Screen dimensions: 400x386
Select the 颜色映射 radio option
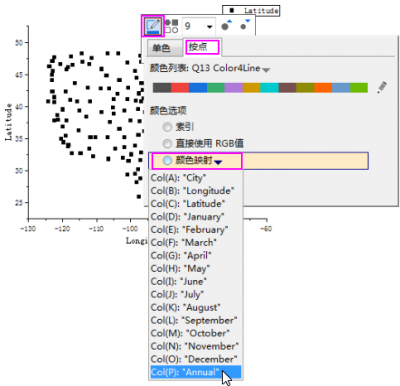click(x=167, y=161)
